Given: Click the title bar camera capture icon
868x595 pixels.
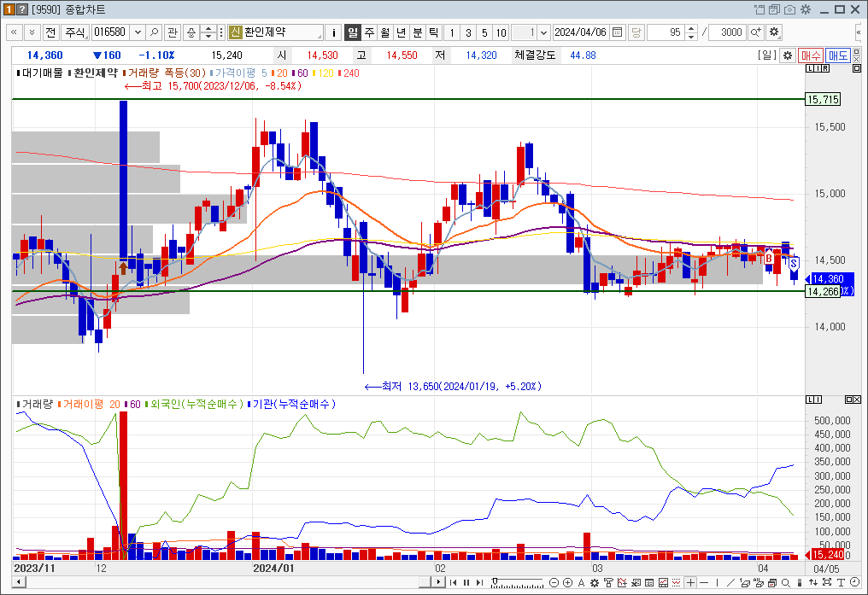Looking at the screenshot, I should click(790, 9).
